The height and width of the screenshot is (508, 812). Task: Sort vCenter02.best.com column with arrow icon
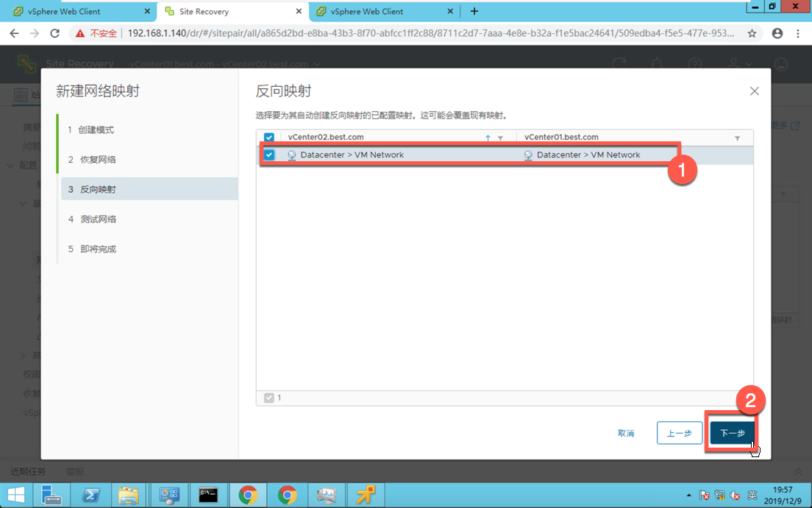click(488, 138)
